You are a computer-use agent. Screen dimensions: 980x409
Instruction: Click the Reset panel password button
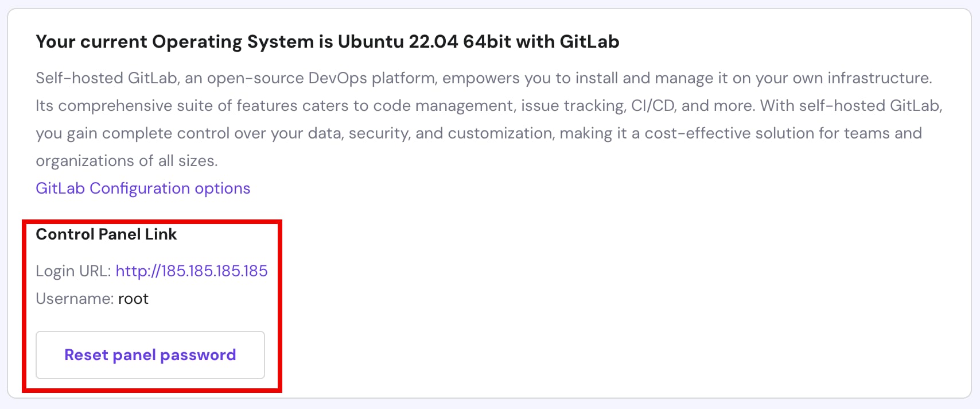[x=150, y=354]
